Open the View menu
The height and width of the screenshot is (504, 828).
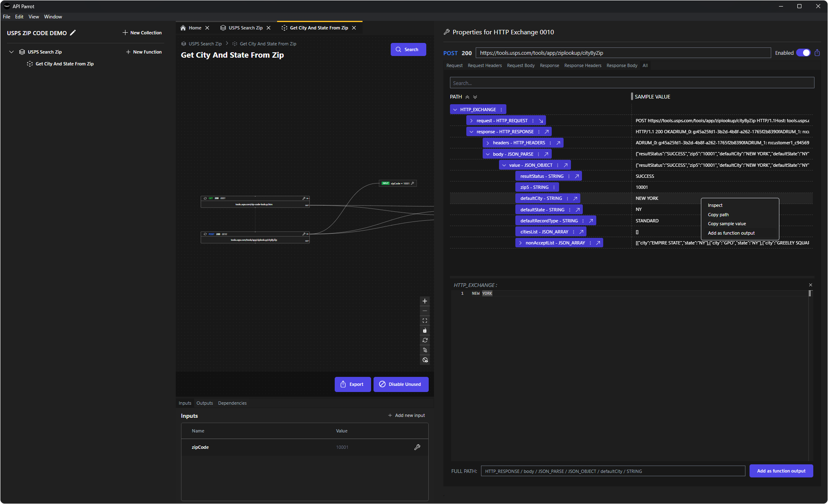(34, 17)
